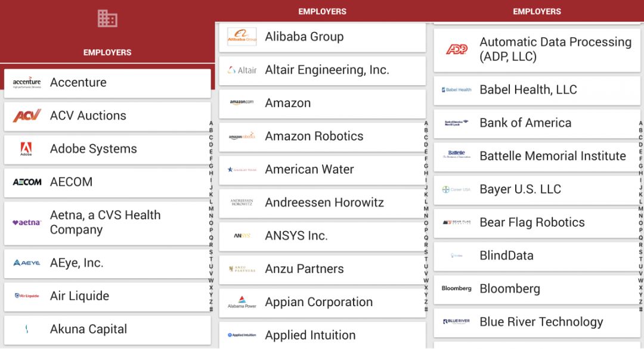Viewport: 644px width, 349px height.
Task: Jump to letter S in the middle alphabet index
Action: coord(426,252)
